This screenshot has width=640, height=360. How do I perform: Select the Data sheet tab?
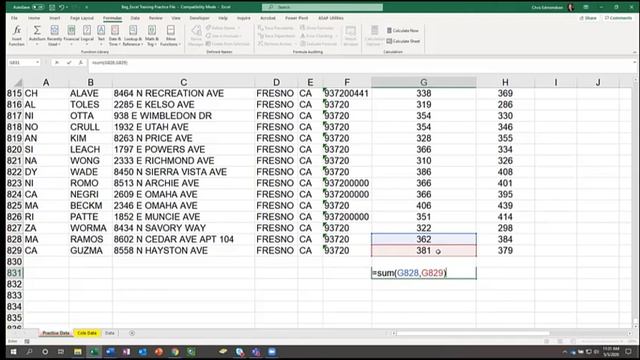(110, 333)
